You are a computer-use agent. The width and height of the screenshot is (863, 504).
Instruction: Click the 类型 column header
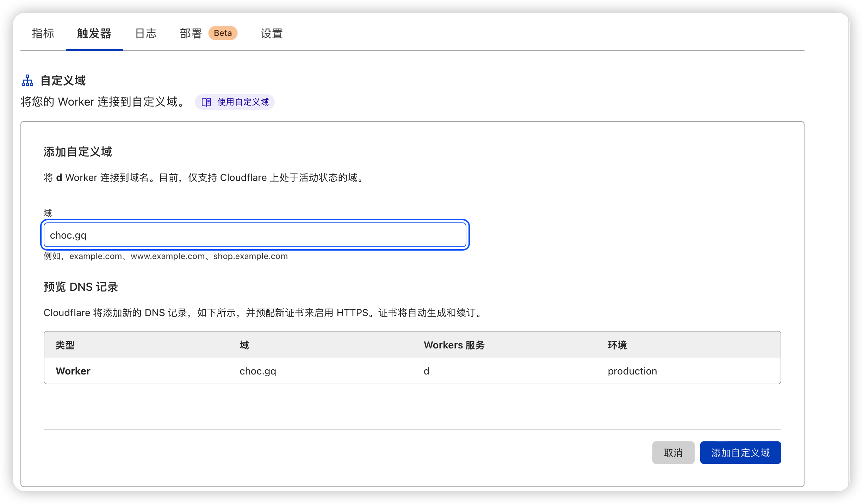click(64, 345)
